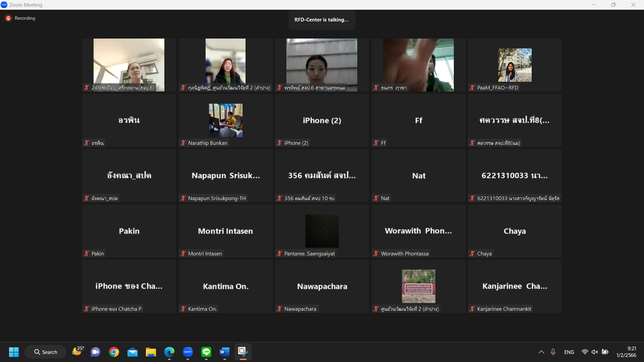Click the microphone icon in system tray
Viewport: 644px width, 362px height.
tap(553, 352)
